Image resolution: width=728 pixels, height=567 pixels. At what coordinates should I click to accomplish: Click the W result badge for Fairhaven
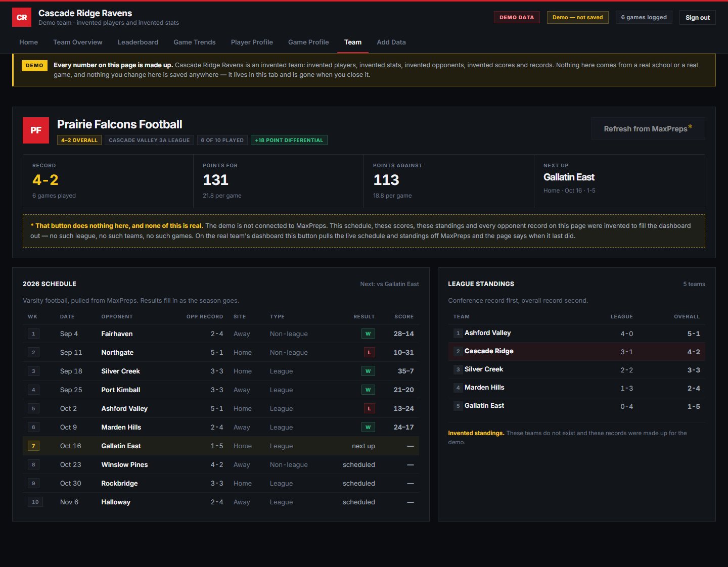368,334
